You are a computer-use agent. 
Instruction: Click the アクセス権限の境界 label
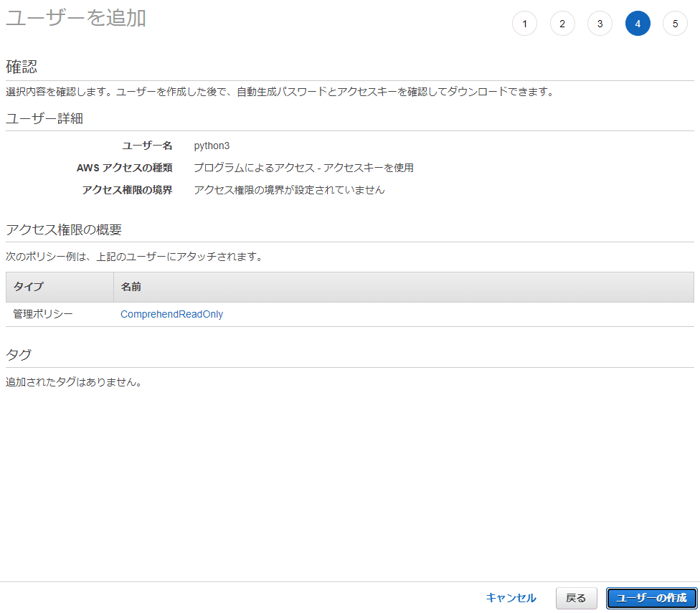[127, 190]
